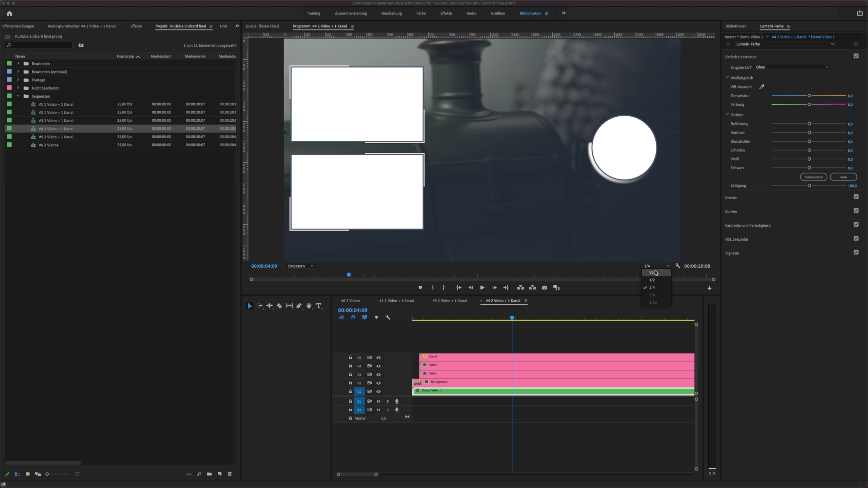This screenshot has height=488, width=868.
Task: Go to In point
Action: pos(459,288)
